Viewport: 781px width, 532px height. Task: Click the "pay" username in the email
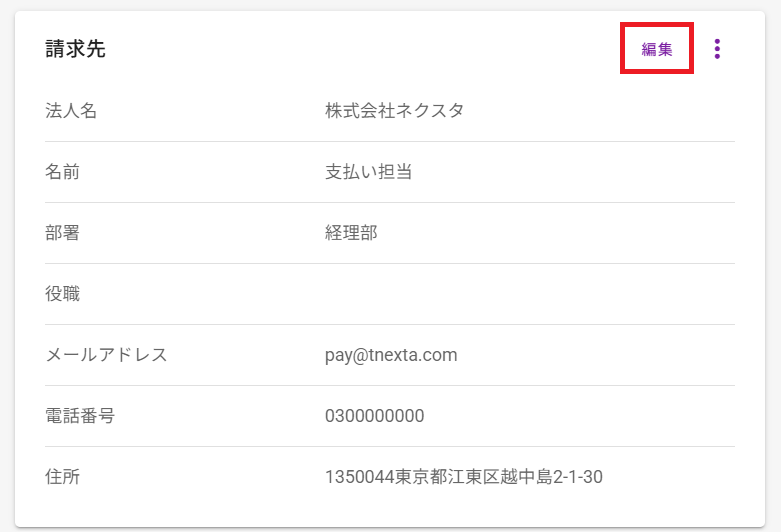tap(339, 355)
